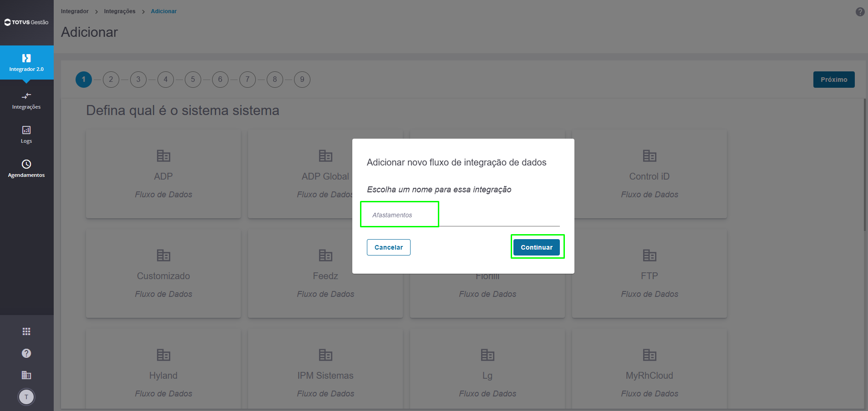Focus the integration name field Afastamentos
The height and width of the screenshot is (411, 868).
tap(463, 215)
